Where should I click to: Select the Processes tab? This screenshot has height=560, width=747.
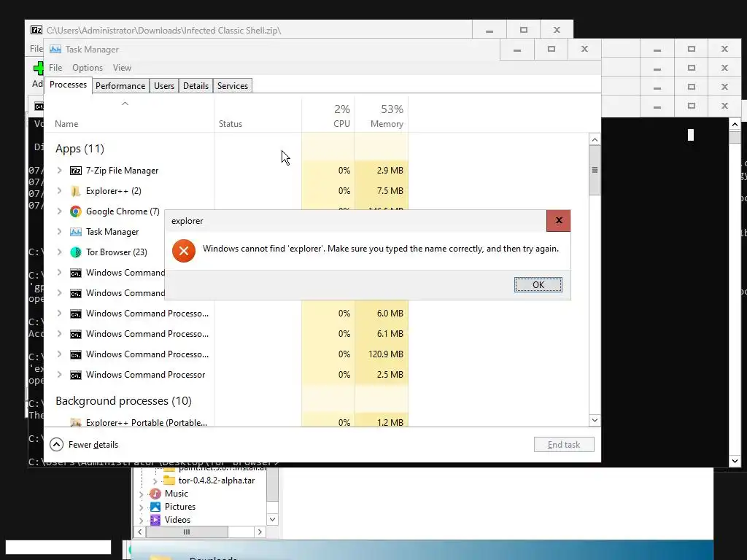68,85
